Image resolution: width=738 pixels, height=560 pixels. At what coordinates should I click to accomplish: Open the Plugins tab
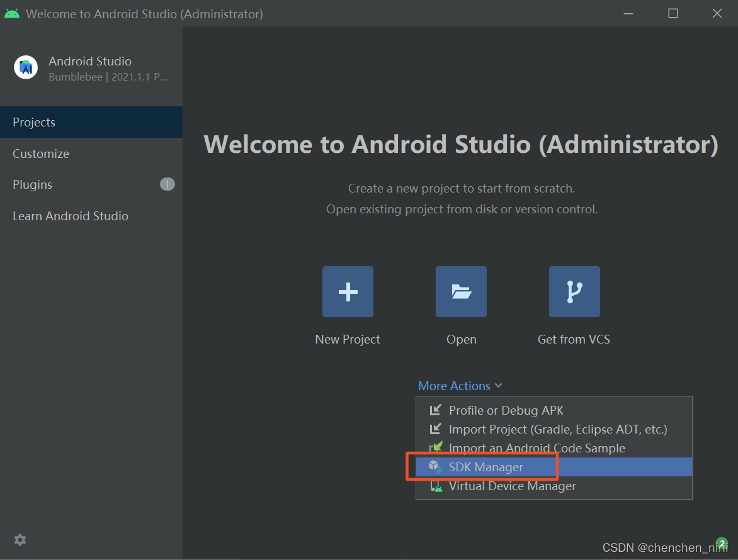tap(91, 184)
